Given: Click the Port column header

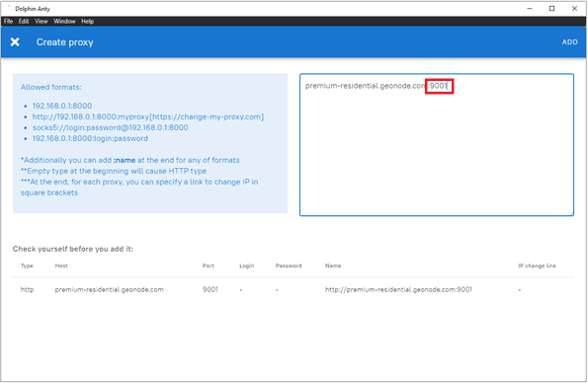Looking at the screenshot, I should coord(209,266).
